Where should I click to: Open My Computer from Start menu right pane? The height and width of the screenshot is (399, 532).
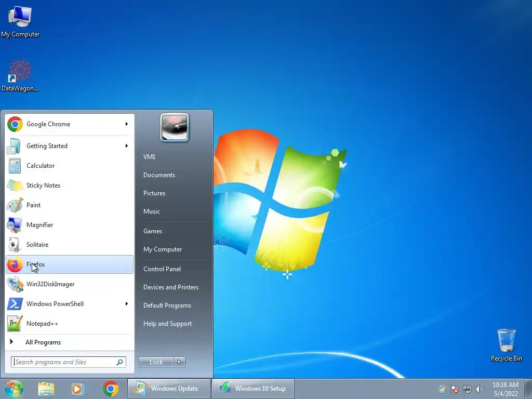pos(163,249)
